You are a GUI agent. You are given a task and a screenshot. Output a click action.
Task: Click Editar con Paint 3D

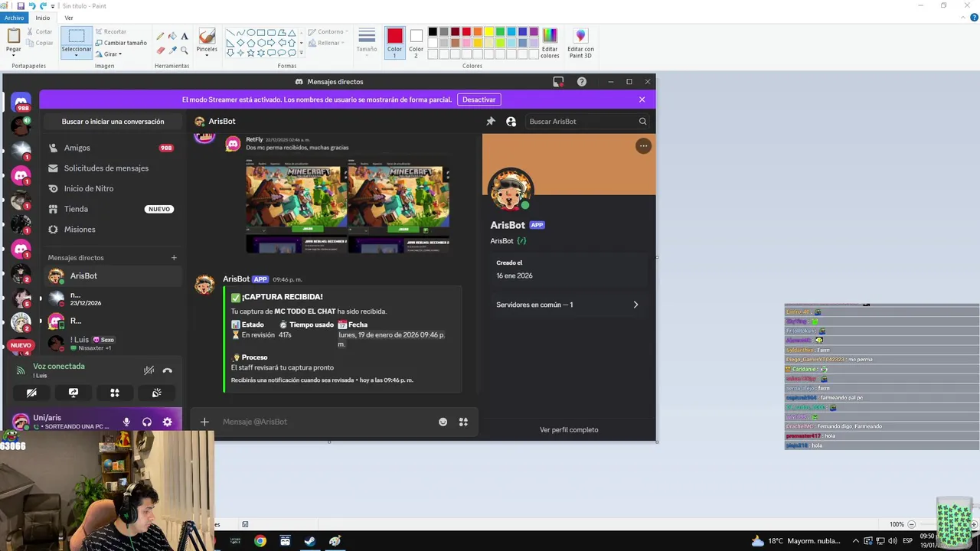(x=580, y=43)
